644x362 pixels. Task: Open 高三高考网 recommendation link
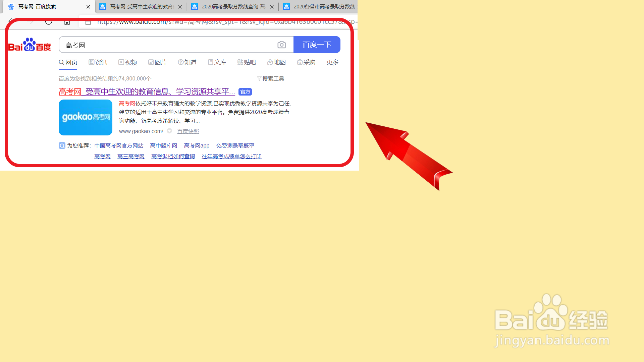click(131, 156)
